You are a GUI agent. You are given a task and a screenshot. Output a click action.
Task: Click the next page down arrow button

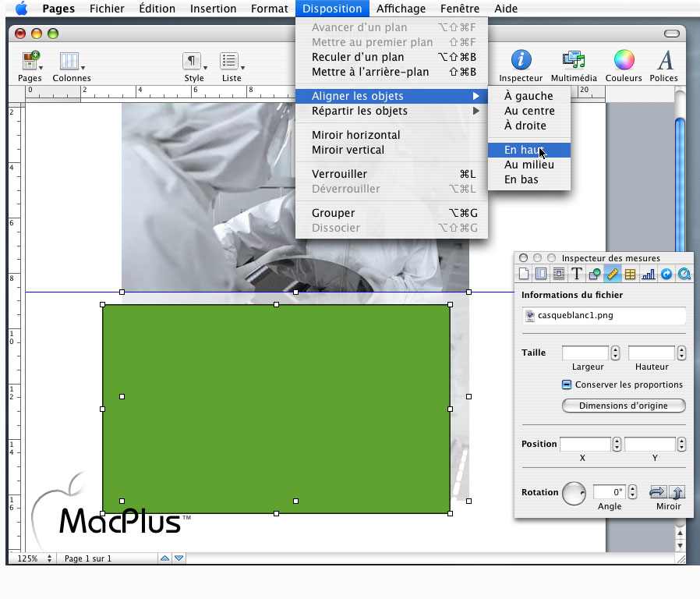point(179,558)
